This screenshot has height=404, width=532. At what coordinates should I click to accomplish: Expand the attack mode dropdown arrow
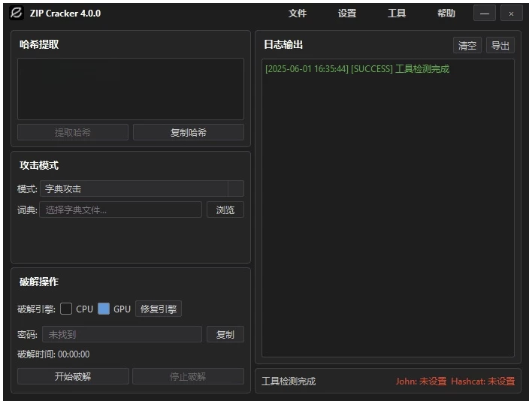tap(236, 188)
